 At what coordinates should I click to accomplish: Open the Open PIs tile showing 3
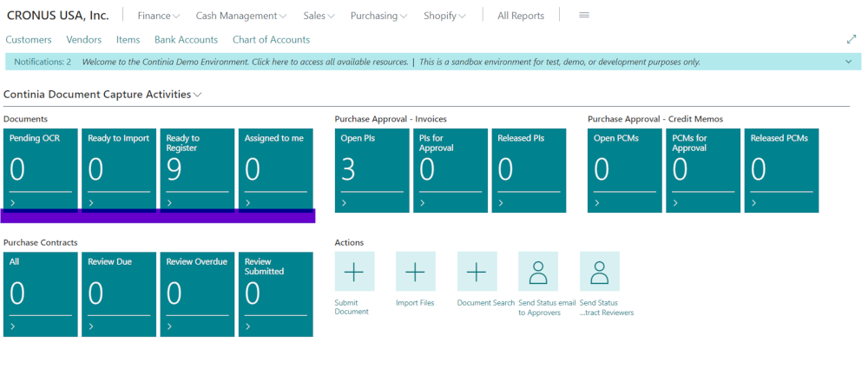tap(372, 169)
